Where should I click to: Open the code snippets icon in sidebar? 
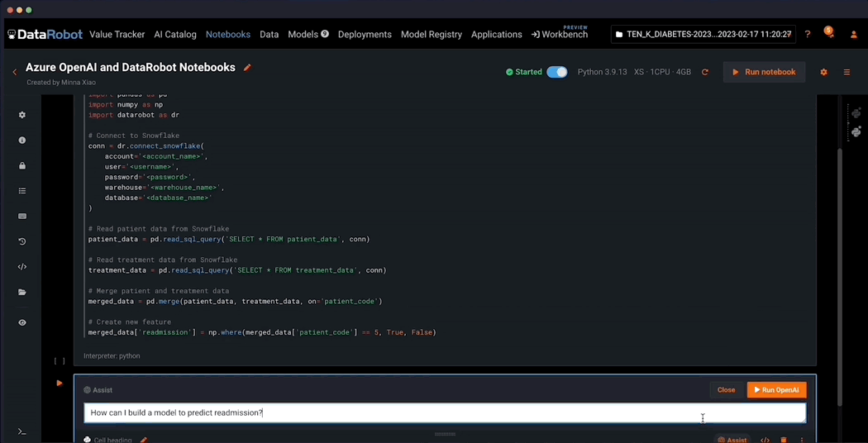coord(22,267)
